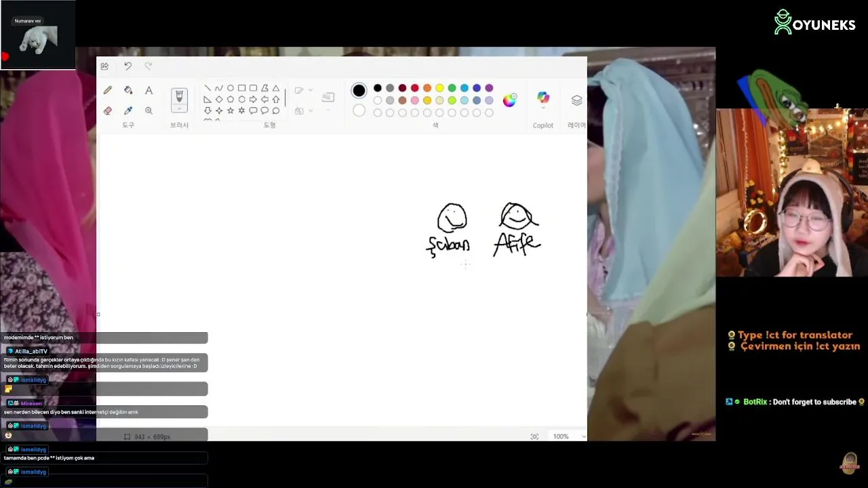This screenshot has height=488, width=868.
Task: Pick the purple palette color
Action: coord(489,88)
